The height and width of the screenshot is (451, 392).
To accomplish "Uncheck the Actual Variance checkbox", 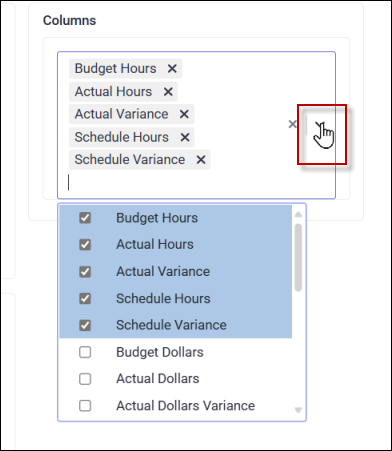I will click(85, 272).
